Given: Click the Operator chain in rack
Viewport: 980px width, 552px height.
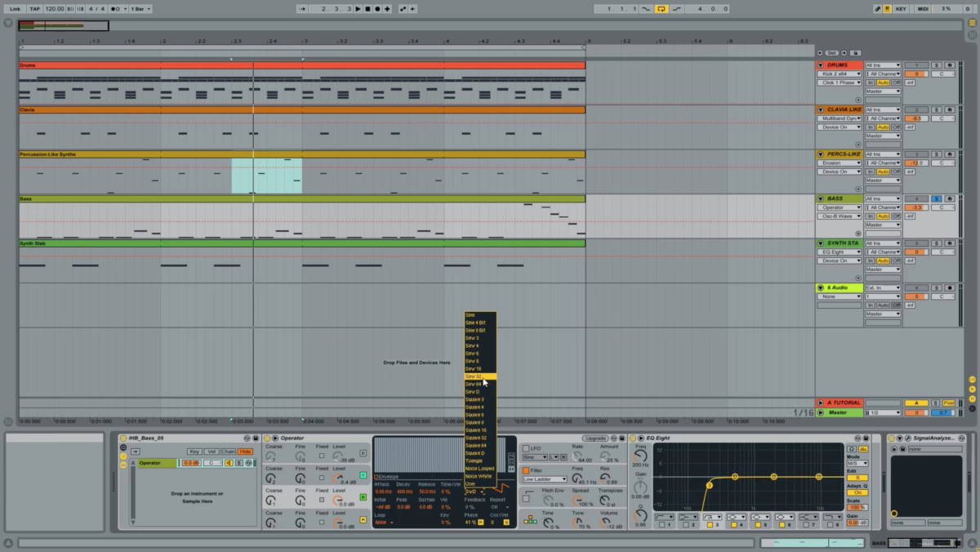Looking at the screenshot, I should (157, 463).
